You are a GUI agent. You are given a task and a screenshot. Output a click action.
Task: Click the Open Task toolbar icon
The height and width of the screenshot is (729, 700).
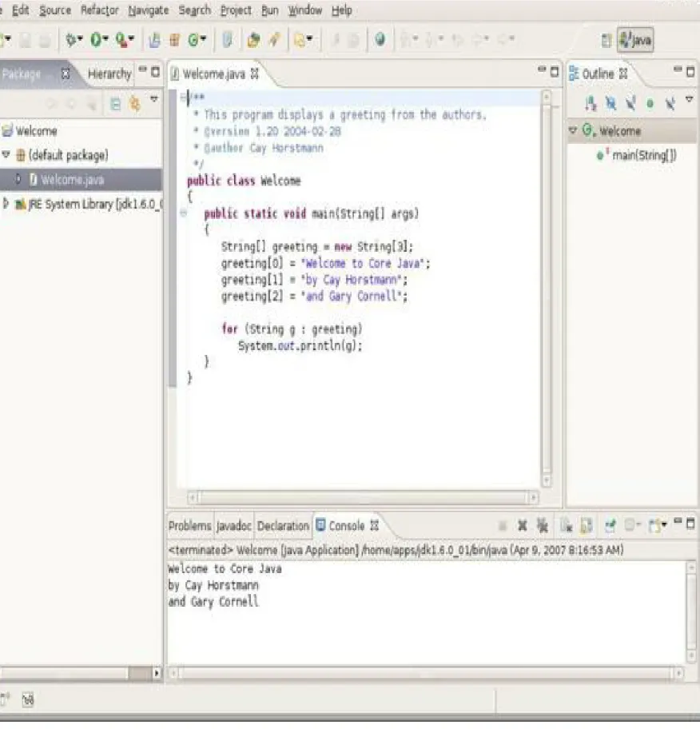click(253, 41)
